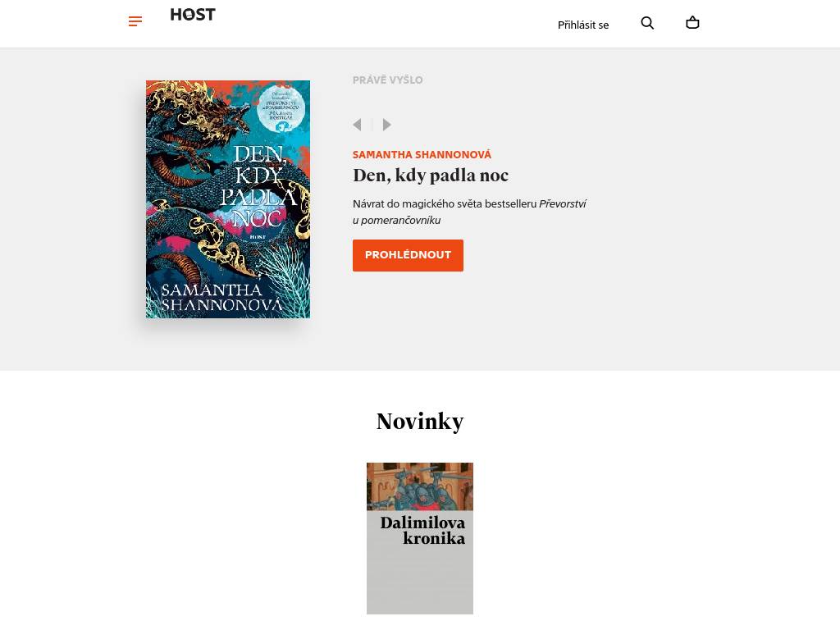Image resolution: width=840 pixels, height=630 pixels.
Task: Show next featured book with right arrow
Action: coord(386,125)
